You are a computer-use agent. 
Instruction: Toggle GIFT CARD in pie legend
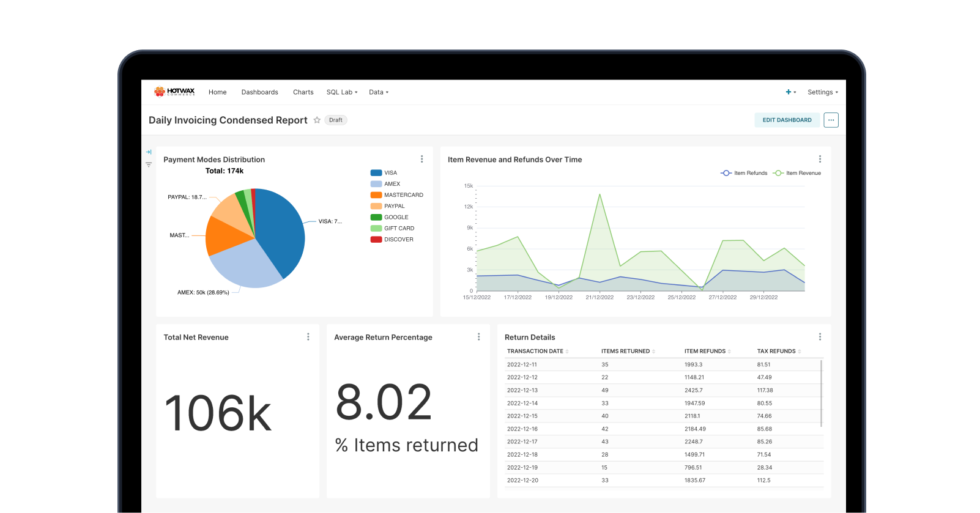pyautogui.click(x=392, y=229)
